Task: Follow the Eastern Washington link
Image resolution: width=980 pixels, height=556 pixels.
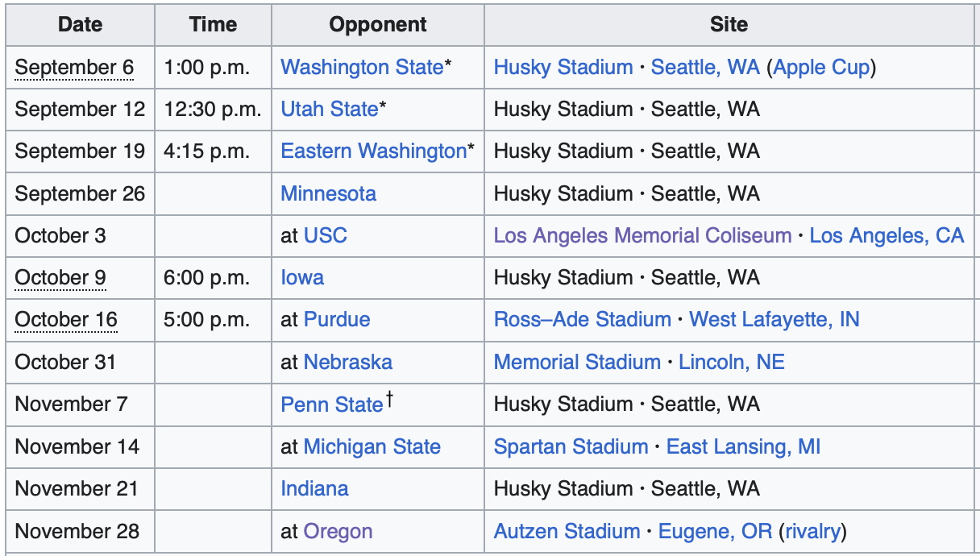Action: pos(373,151)
